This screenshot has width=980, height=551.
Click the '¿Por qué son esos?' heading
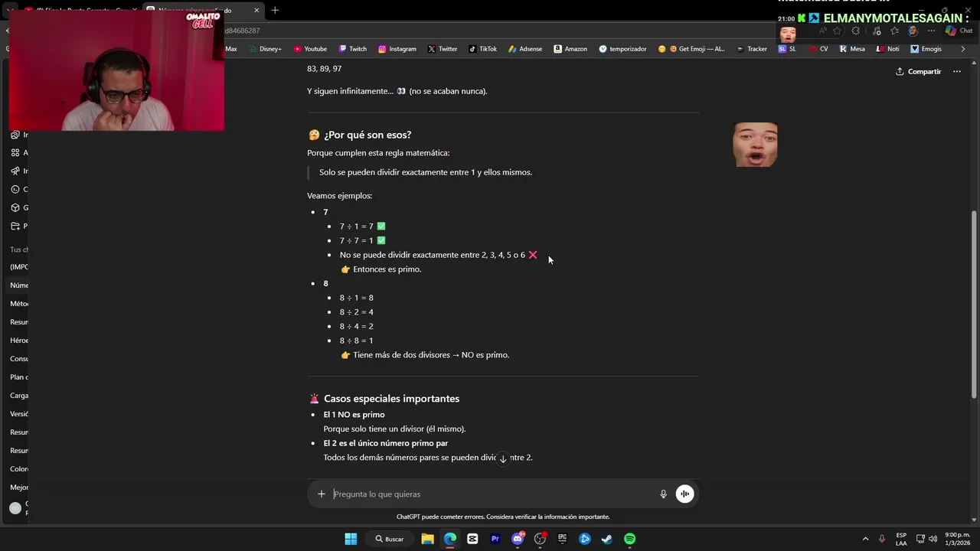pyautogui.click(x=367, y=135)
